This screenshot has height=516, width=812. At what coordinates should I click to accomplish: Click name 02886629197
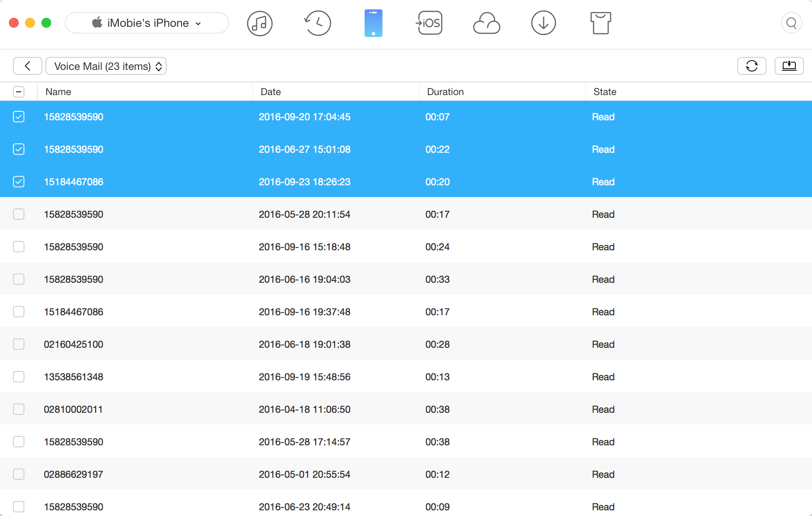pos(73,474)
